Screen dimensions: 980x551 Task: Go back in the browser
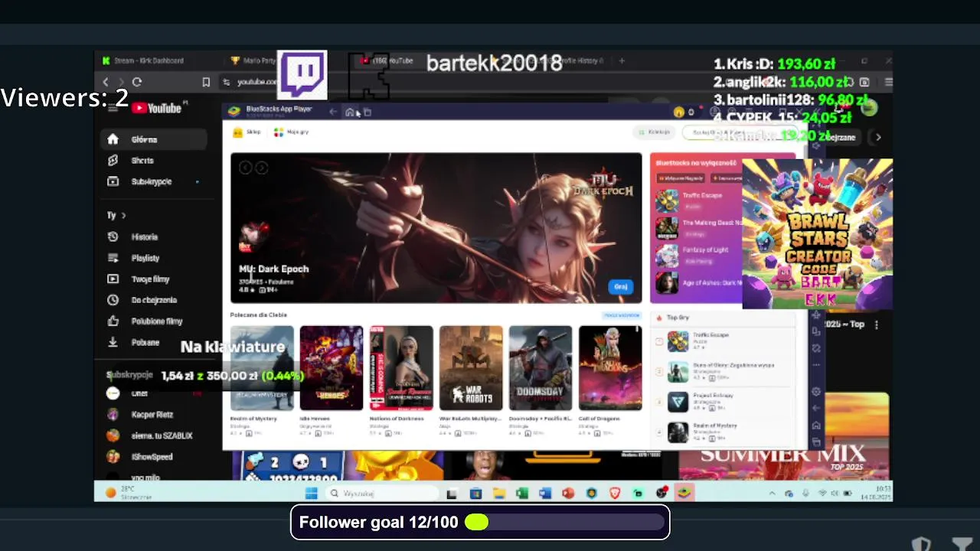click(x=106, y=82)
